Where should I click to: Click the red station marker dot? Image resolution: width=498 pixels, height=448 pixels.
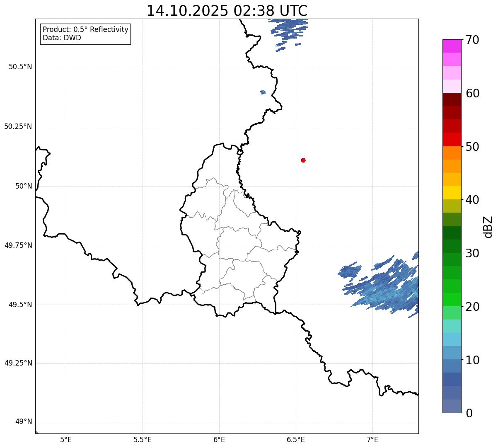pyautogui.click(x=303, y=160)
